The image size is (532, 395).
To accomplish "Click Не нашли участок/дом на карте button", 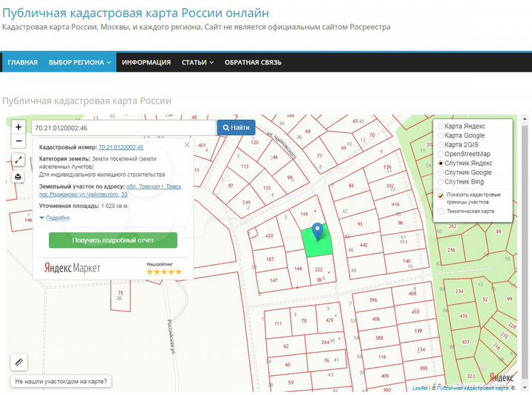I will point(61,382).
